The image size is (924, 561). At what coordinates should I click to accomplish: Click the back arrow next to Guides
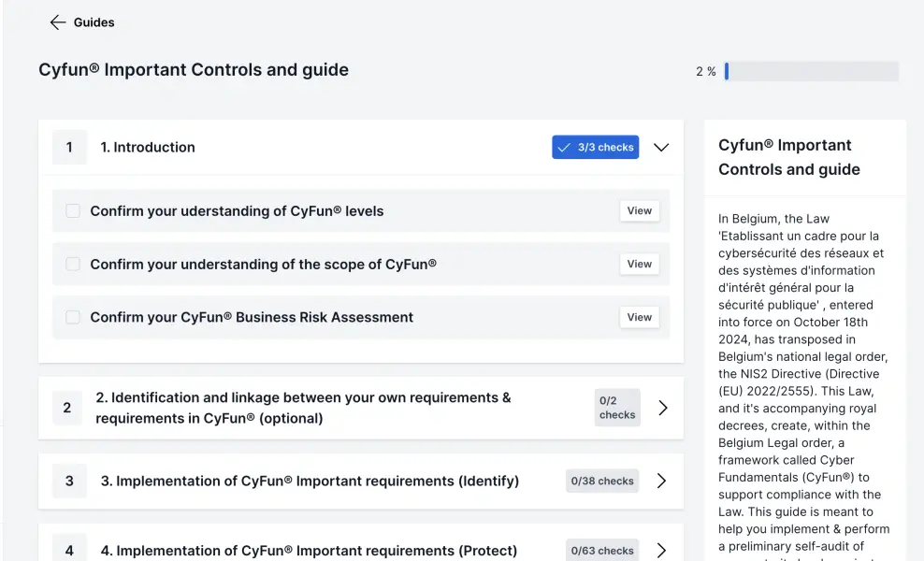tap(58, 22)
